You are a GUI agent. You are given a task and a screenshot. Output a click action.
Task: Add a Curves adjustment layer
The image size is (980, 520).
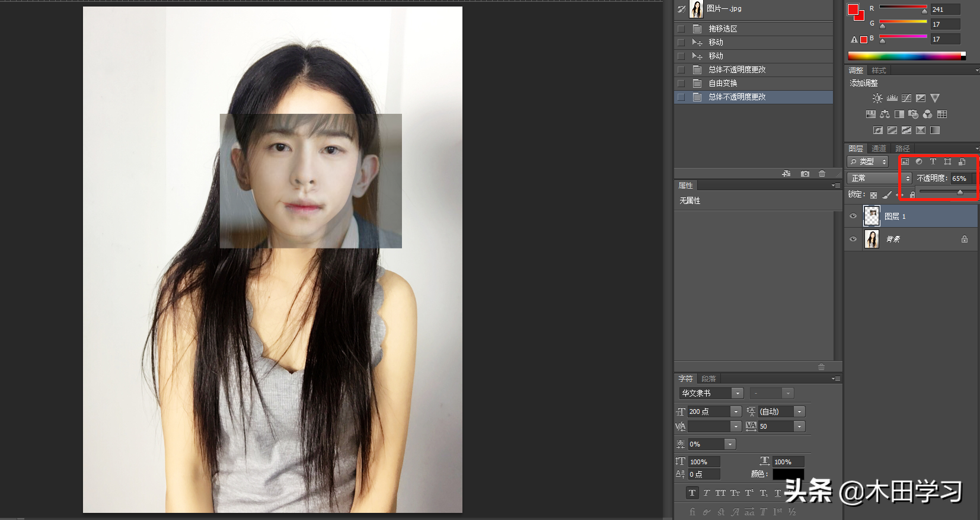click(906, 98)
